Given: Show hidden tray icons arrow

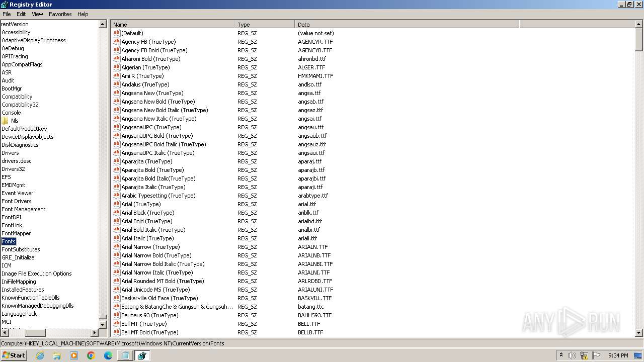Looking at the screenshot, I should pos(561,355).
